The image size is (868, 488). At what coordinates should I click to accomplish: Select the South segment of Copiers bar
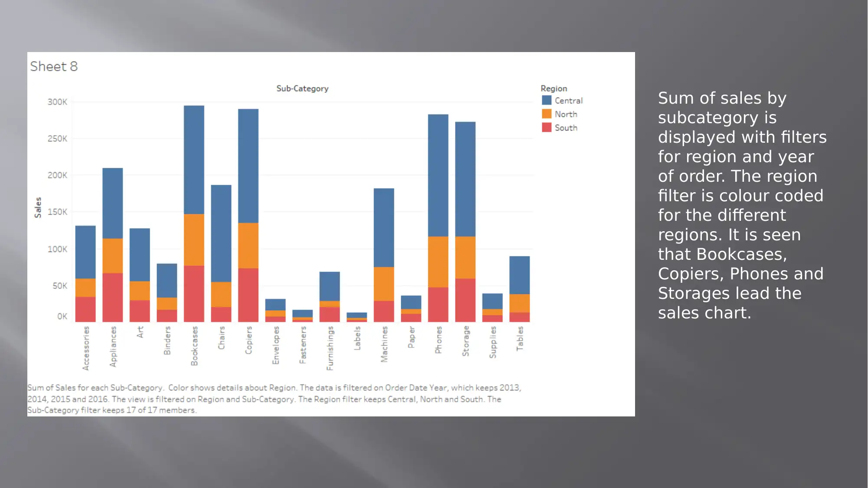(248, 295)
